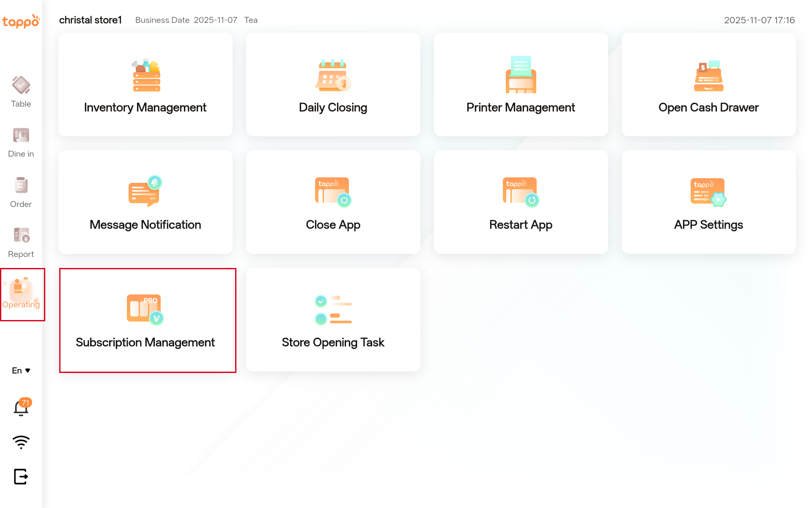Open the Store Opening Task checklist

333,320
